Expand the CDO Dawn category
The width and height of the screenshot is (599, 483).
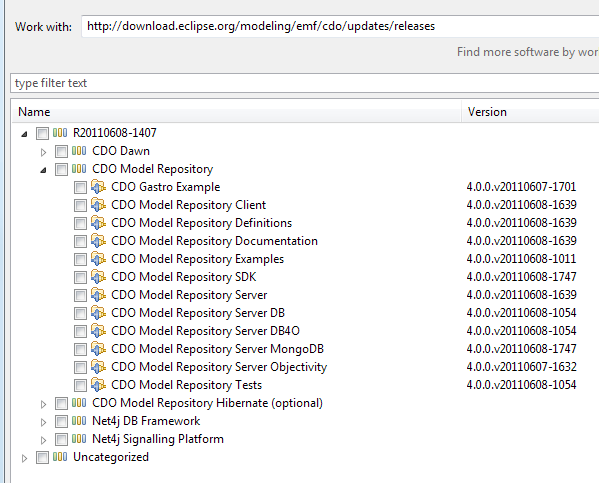[x=43, y=152]
